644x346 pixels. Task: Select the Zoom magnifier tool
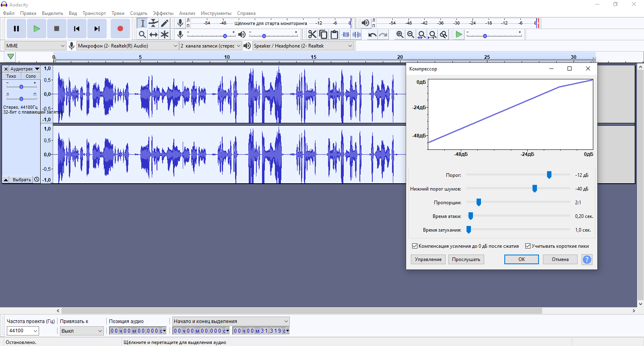pos(142,35)
